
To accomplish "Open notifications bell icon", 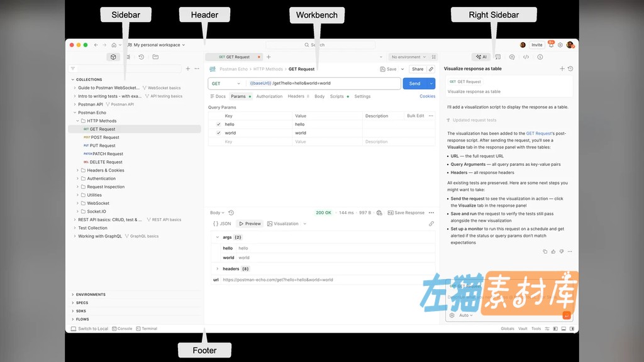I will (551, 45).
